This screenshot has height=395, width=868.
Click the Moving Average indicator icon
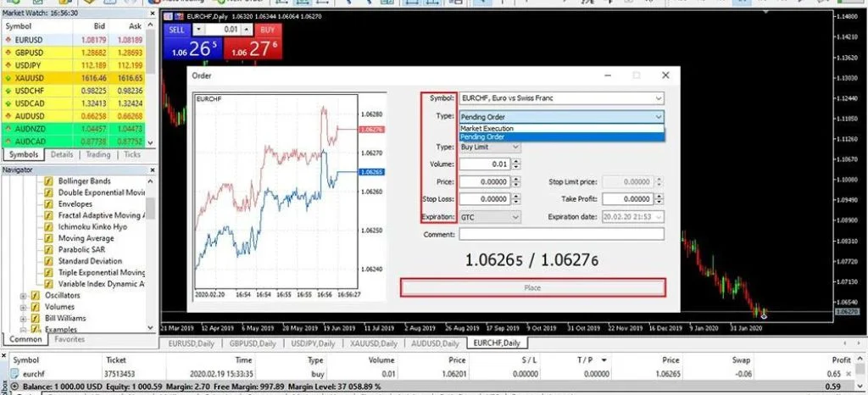49,238
